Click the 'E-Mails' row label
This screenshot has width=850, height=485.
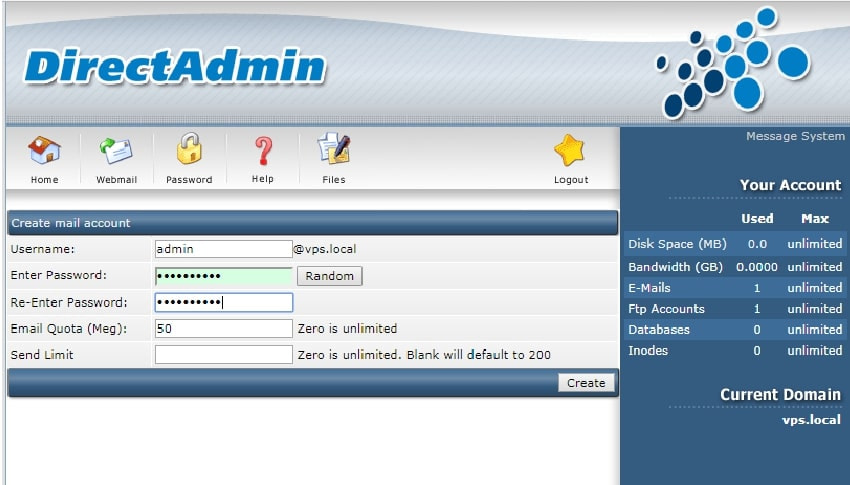tap(649, 288)
